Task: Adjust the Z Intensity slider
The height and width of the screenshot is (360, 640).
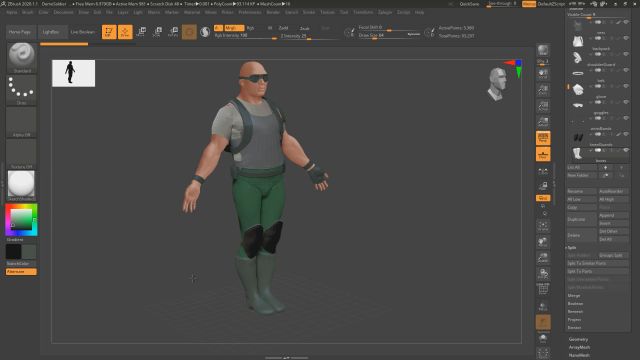Action: 309,36
